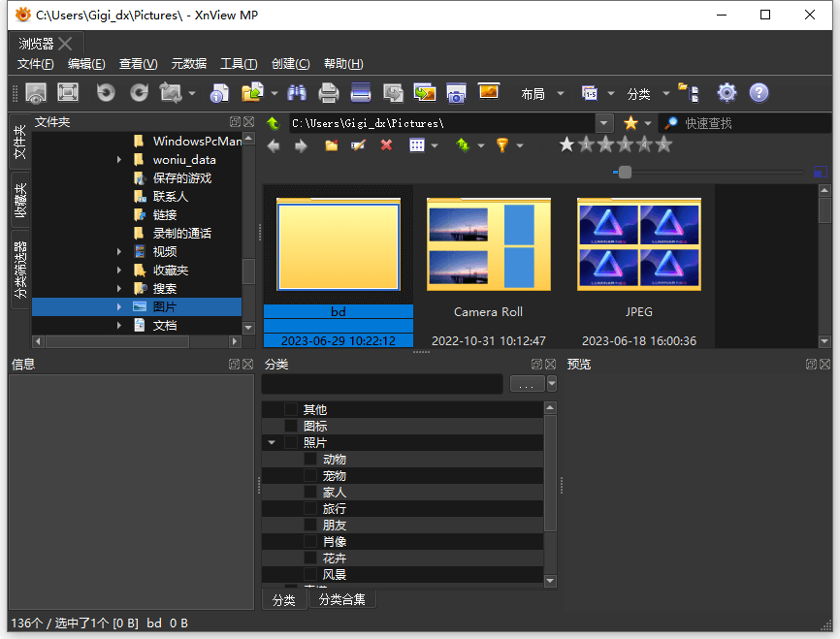Open the 元数据 menu
The width and height of the screenshot is (840, 639).
[x=188, y=64]
